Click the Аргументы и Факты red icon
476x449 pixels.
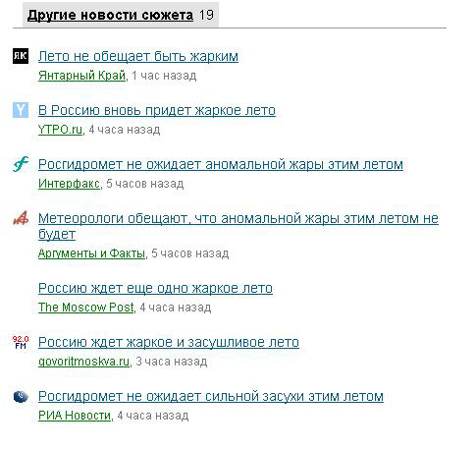[x=21, y=218]
